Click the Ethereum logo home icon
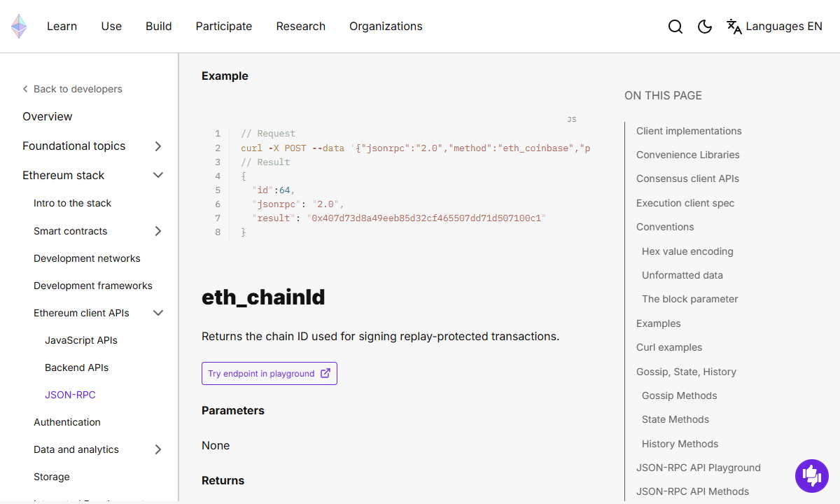The width and height of the screenshot is (840, 504). point(19,27)
